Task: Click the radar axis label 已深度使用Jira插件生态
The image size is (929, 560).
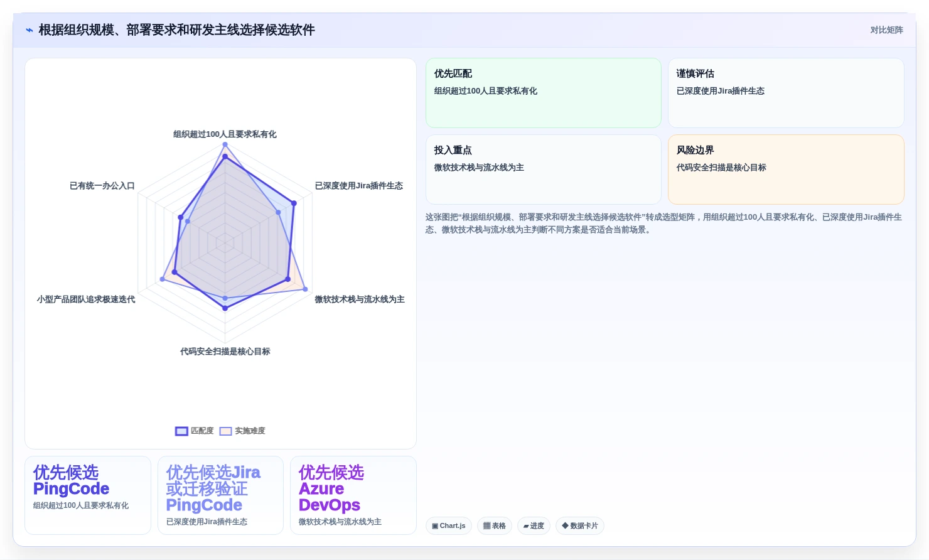Action: tap(359, 186)
